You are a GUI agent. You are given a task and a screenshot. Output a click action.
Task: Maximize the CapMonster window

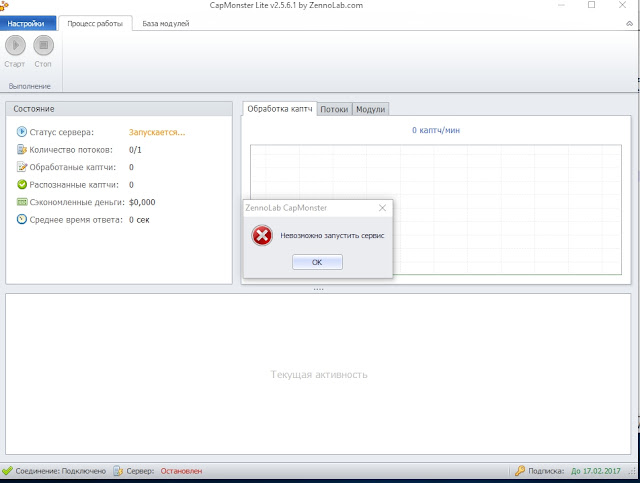point(591,5)
